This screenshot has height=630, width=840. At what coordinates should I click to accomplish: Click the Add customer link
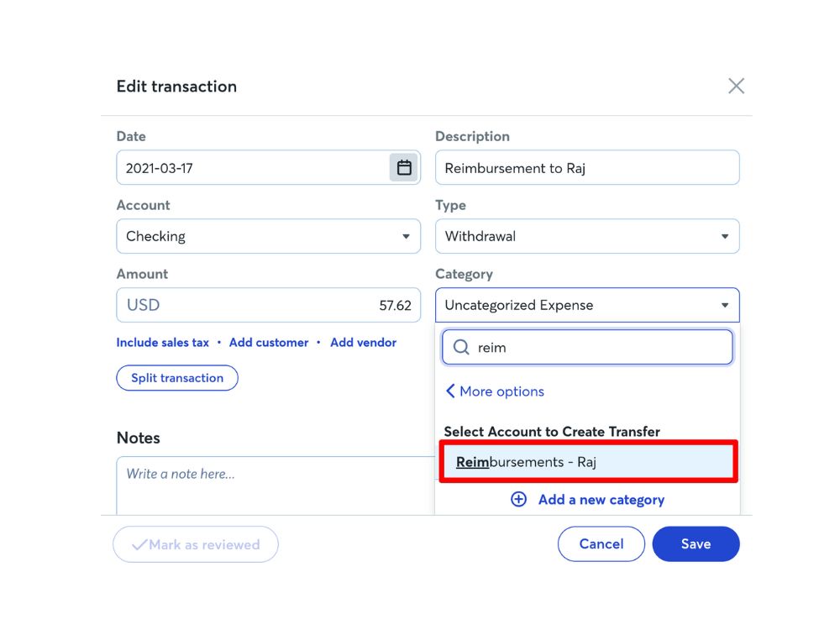(269, 343)
